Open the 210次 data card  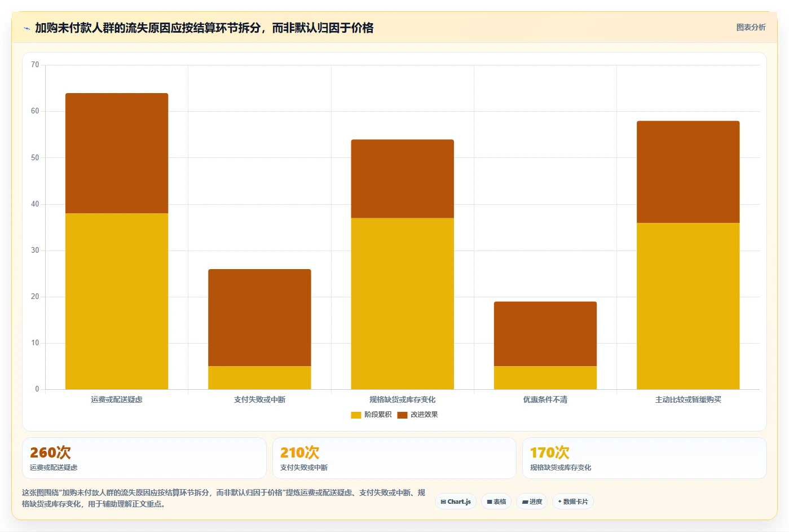click(394, 458)
